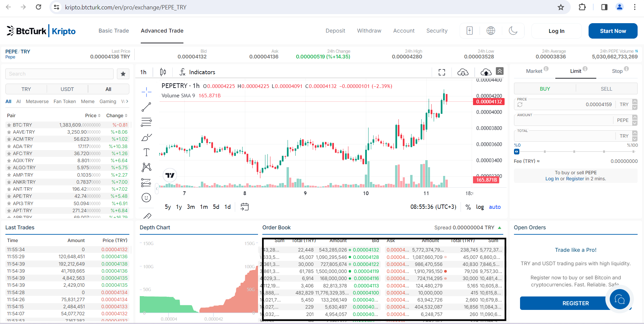Screen dimensions: 644x324
Task: Open the 1h interval dropdown
Action: click(x=143, y=72)
